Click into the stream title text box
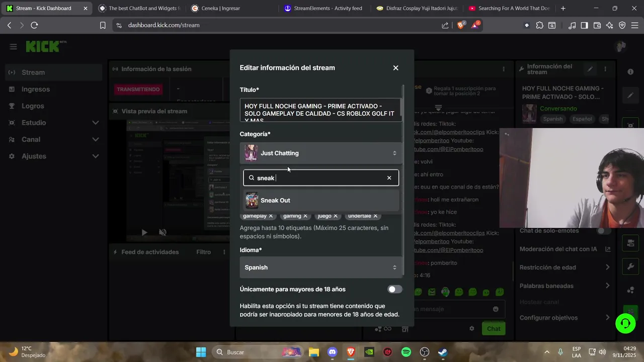This screenshot has width=644, height=362. (320, 110)
